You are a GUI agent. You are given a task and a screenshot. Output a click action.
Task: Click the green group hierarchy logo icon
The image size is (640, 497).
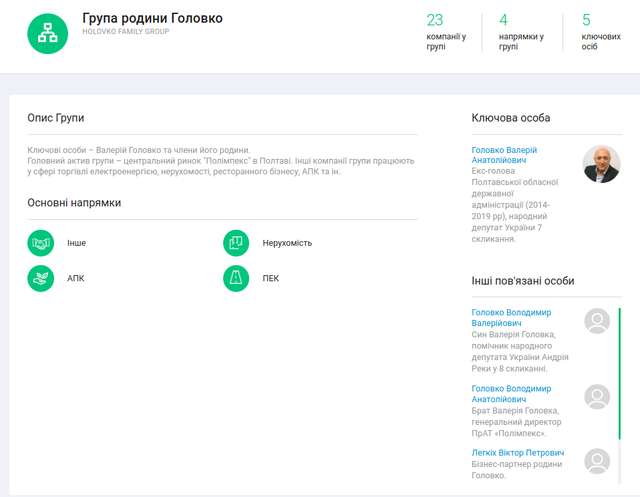click(48, 33)
